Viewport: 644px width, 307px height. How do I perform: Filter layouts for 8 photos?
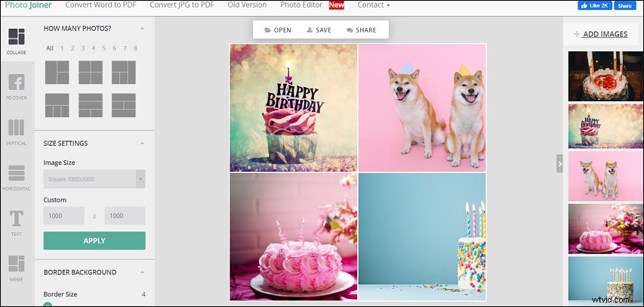pyautogui.click(x=135, y=48)
